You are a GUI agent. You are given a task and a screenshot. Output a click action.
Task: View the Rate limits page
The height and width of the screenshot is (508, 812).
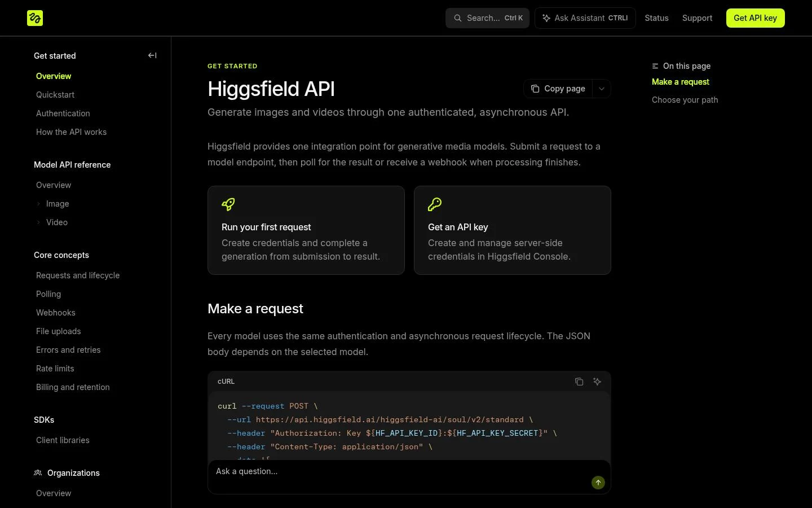[55, 369]
